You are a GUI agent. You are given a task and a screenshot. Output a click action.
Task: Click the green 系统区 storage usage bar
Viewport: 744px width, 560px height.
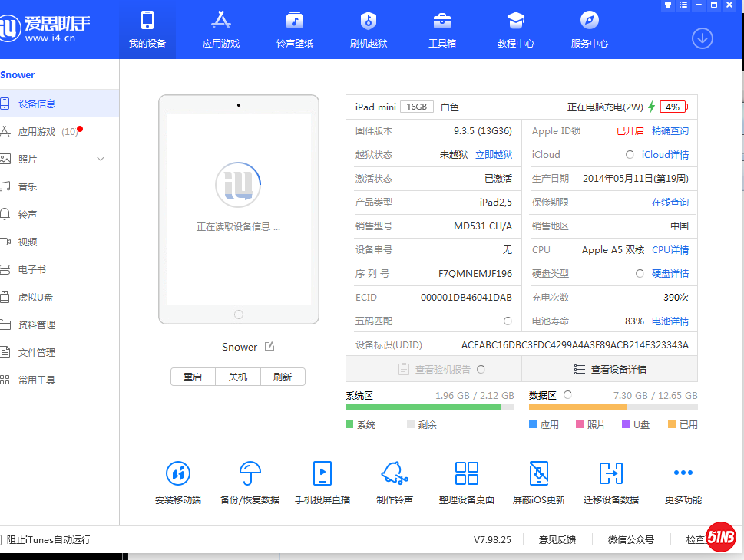(423, 407)
